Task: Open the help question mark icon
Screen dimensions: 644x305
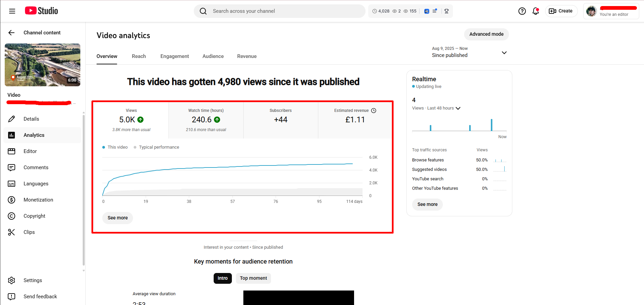Action: pos(522,11)
